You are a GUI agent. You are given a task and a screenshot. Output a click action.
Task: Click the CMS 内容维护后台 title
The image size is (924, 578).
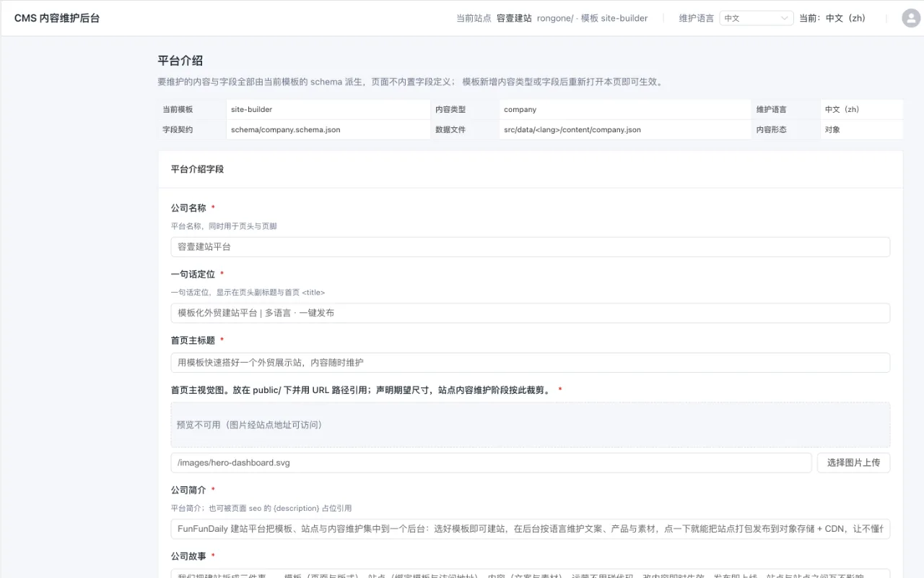pos(57,18)
